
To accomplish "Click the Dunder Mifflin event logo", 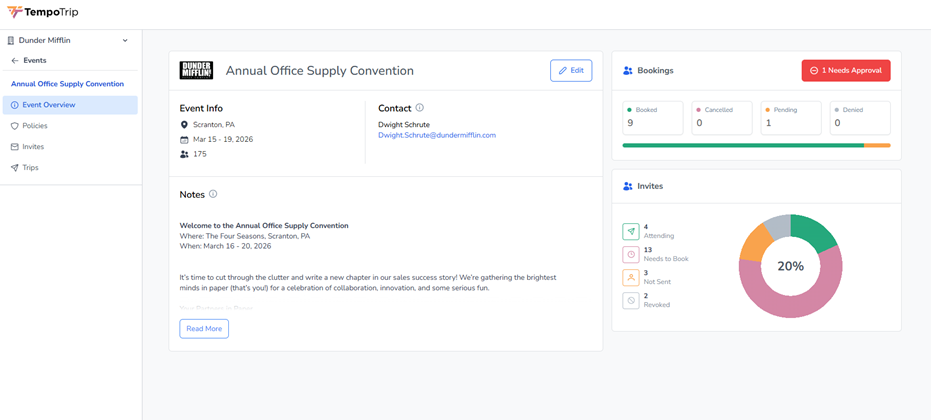I will pyautogui.click(x=196, y=70).
